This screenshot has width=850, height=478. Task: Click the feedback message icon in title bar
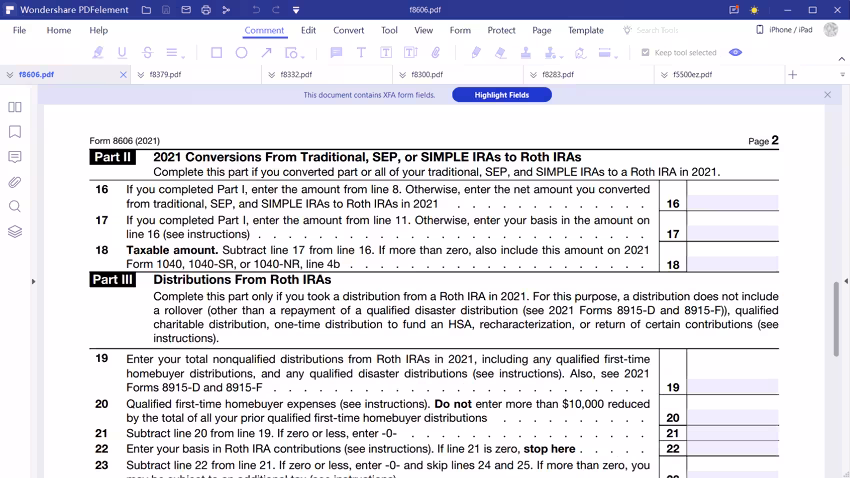[x=734, y=10]
